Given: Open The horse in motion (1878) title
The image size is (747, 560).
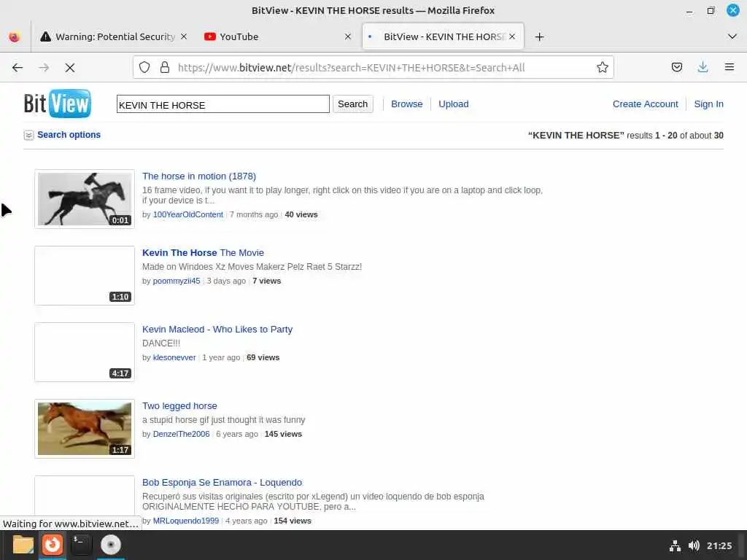Looking at the screenshot, I should click(199, 176).
